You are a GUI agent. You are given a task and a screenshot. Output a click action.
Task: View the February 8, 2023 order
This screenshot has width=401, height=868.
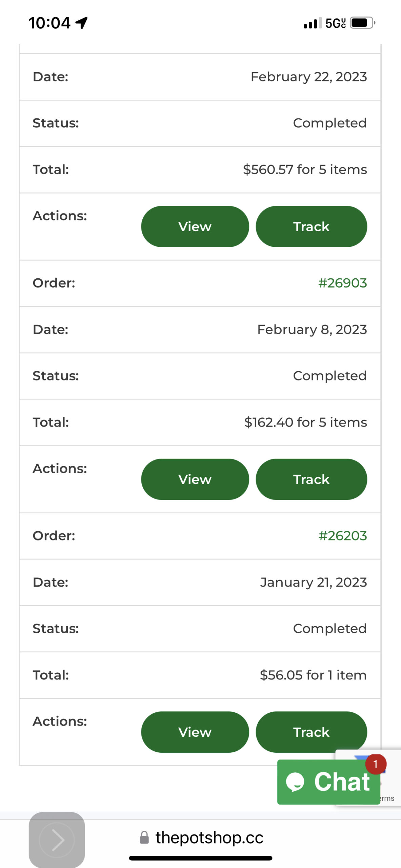pyautogui.click(x=195, y=479)
